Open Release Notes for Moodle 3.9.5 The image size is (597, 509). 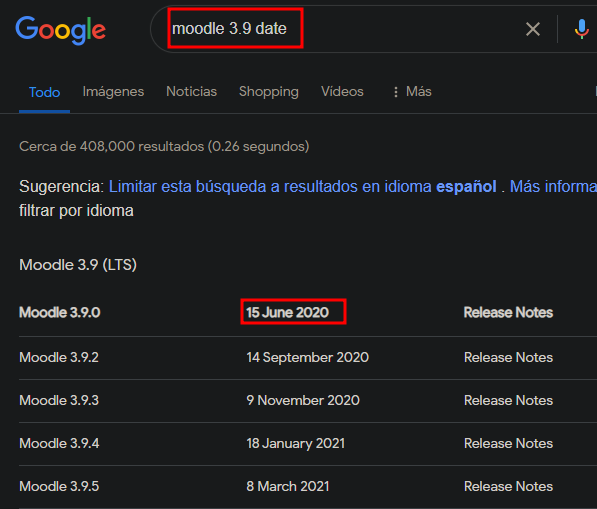(x=508, y=487)
